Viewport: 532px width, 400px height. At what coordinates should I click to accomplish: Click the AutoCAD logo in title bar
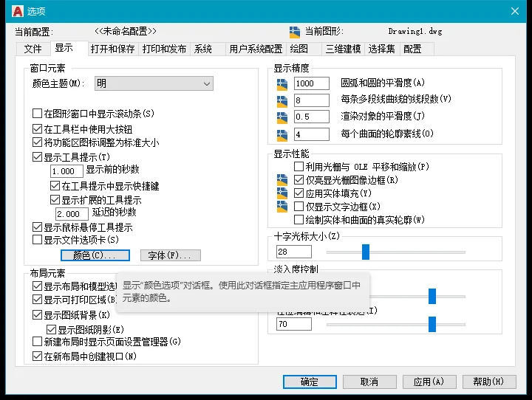(18, 11)
